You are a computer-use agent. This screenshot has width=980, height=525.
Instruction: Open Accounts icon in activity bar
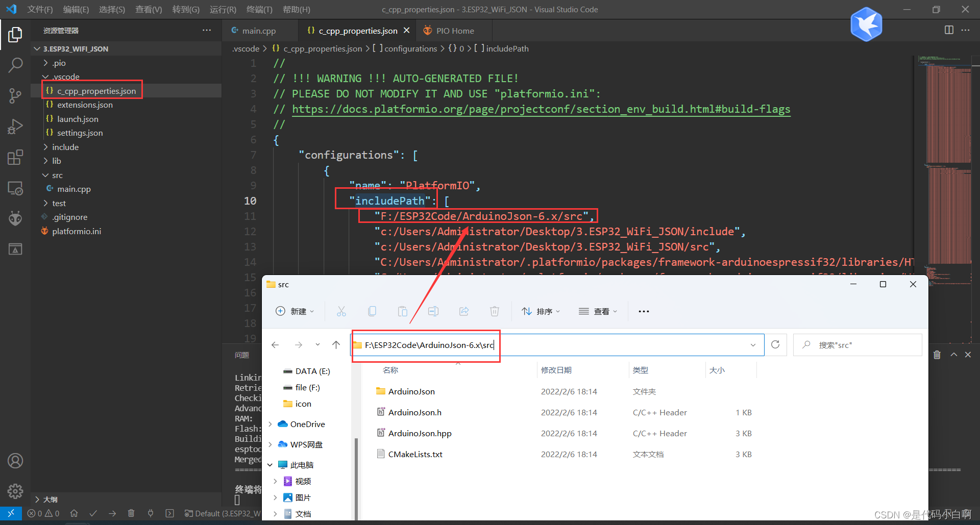15,461
